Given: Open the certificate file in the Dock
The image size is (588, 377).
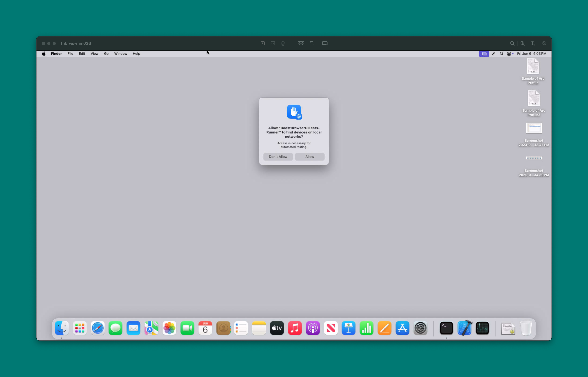Looking at the screenshot, I should 508,329.
